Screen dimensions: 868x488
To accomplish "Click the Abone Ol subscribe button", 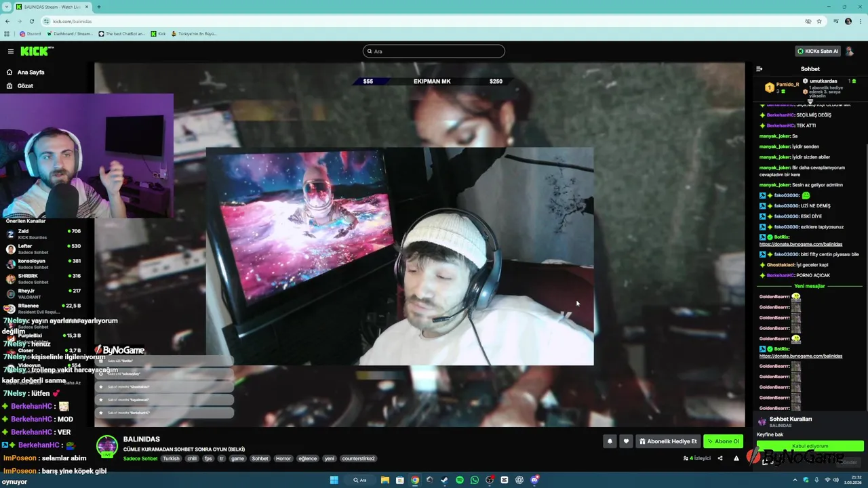I will (723, 441).
